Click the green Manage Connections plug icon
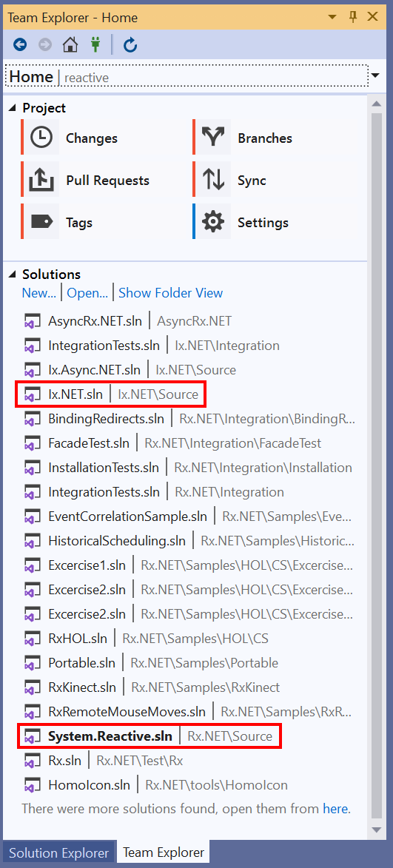This screenshot has width=393, height=868. click(x=95, y=45)
